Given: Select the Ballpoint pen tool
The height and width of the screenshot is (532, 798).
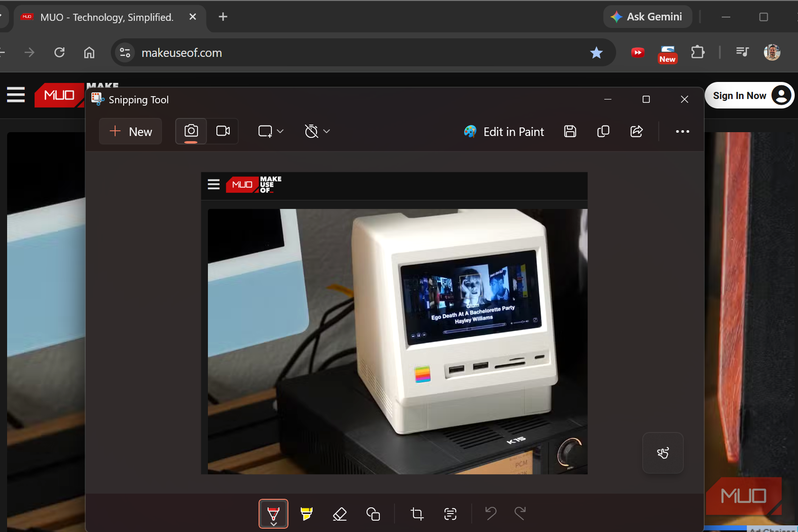Looking at the screenshot, I should pyautogui.click(x=273, y=514).
